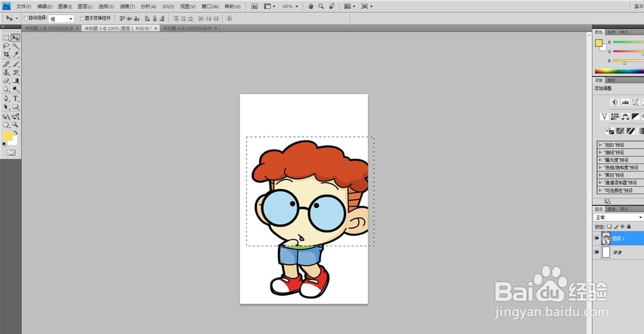Select the Magic Wand tool
Screen dimensions: 644x334
pyautogui.click(x=15, y=46)
